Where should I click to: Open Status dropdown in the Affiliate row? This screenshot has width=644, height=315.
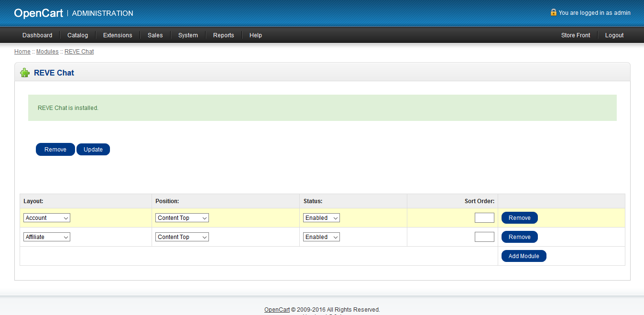(x=321, y=237)
